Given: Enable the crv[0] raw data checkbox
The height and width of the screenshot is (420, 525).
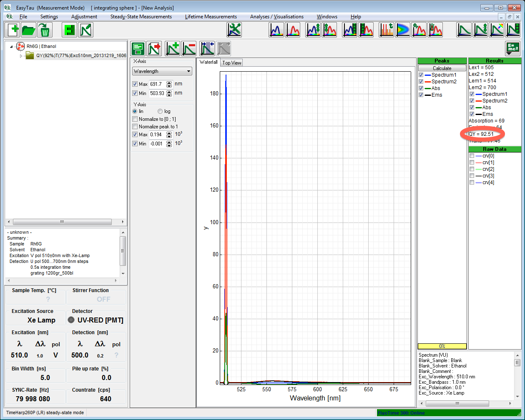Looking at the screenshot, I should click(472, 156).
